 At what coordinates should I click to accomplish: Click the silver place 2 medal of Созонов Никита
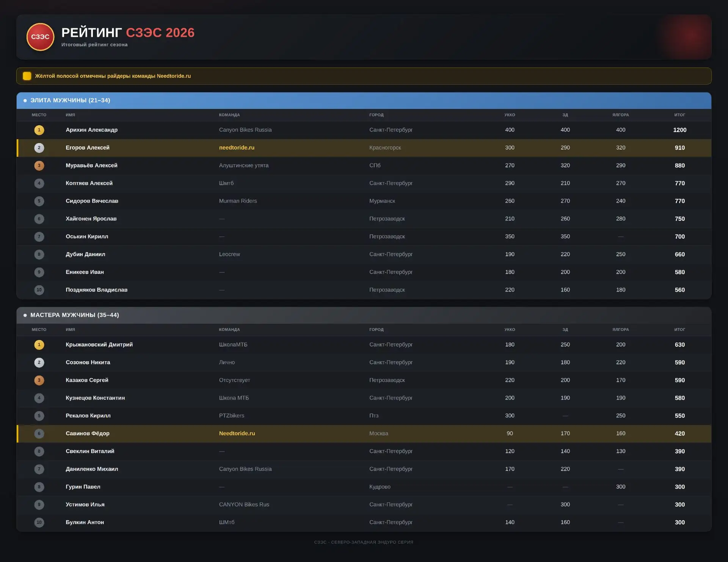click(x=39, y=362)
